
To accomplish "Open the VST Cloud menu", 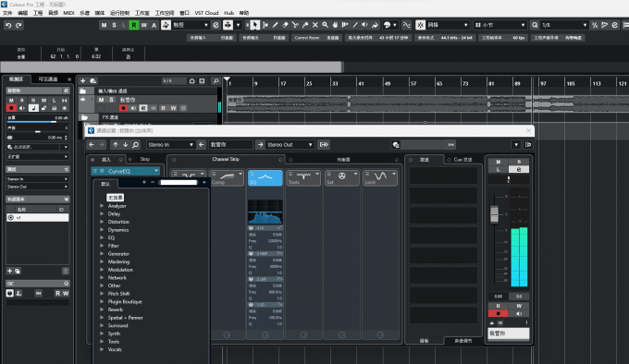I will click(x=206, y=13).
